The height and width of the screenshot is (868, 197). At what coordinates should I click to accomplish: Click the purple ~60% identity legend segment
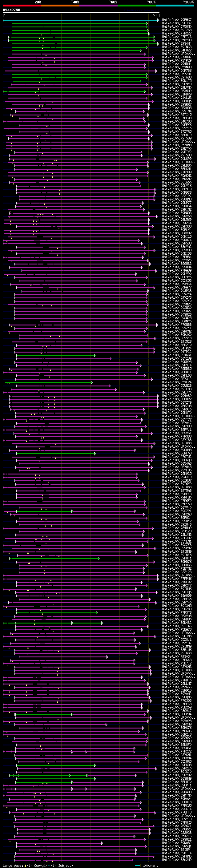pos(99,6)
